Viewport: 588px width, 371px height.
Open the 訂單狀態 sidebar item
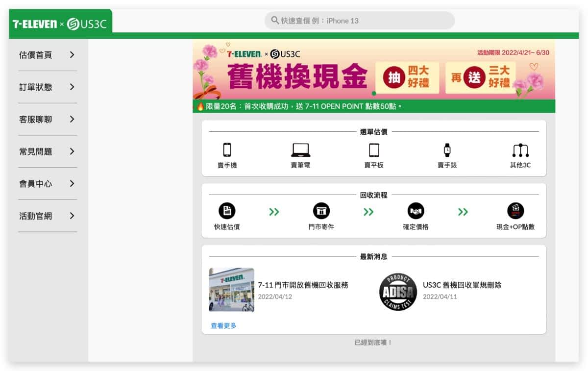[48, 87]
